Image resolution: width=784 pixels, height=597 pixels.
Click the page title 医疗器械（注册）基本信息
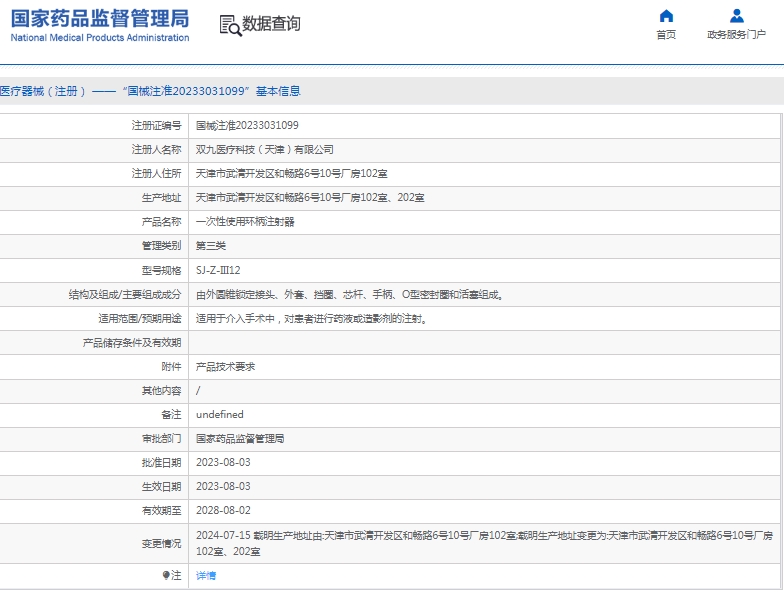click(150, 91)
